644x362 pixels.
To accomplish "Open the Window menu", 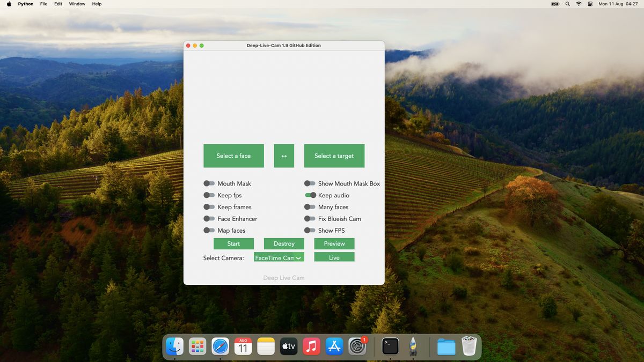I will (x=77, y=4).
